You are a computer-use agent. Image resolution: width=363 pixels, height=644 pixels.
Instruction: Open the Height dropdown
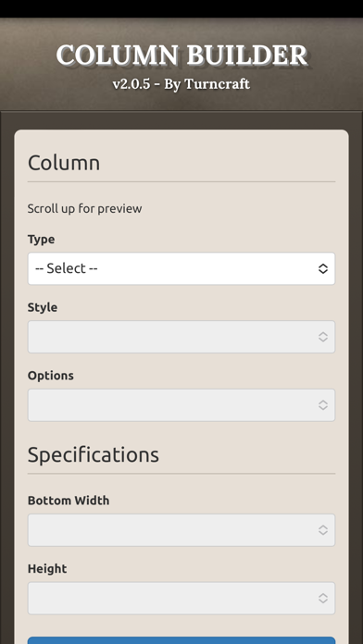(x=181, y=598)
